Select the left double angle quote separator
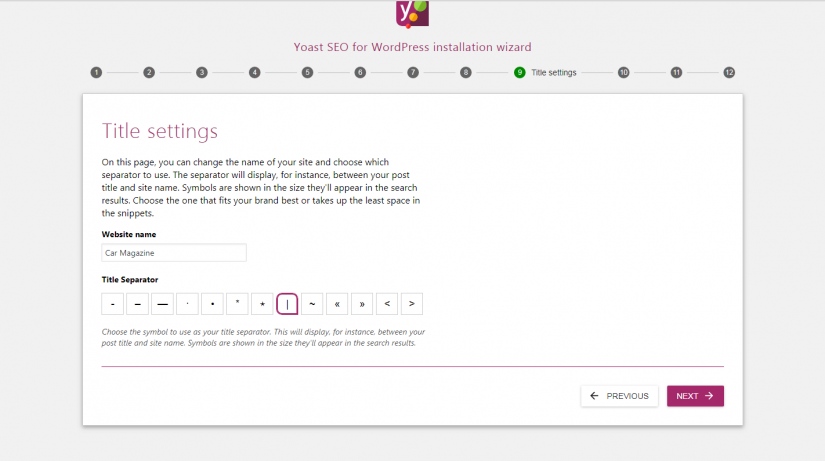 [337, 304]
